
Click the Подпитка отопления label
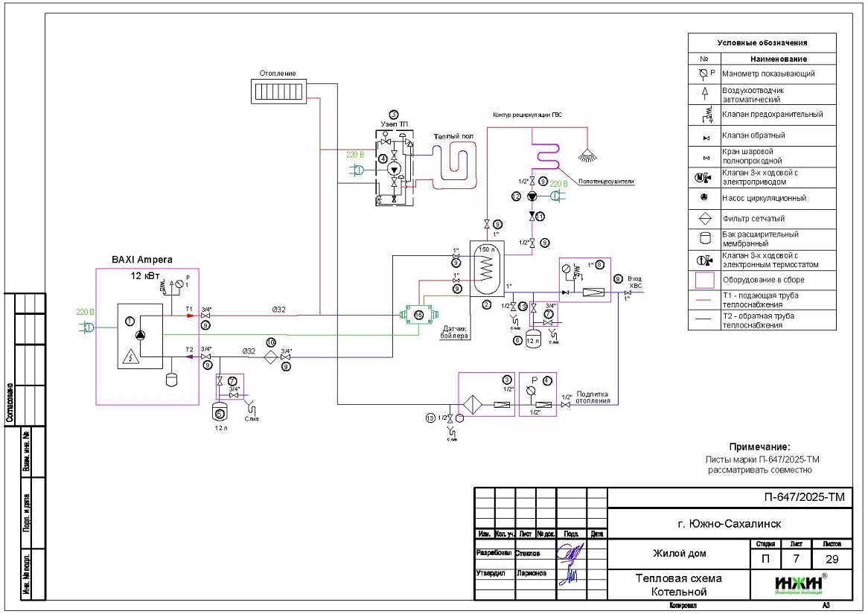(x=593, y=397)
